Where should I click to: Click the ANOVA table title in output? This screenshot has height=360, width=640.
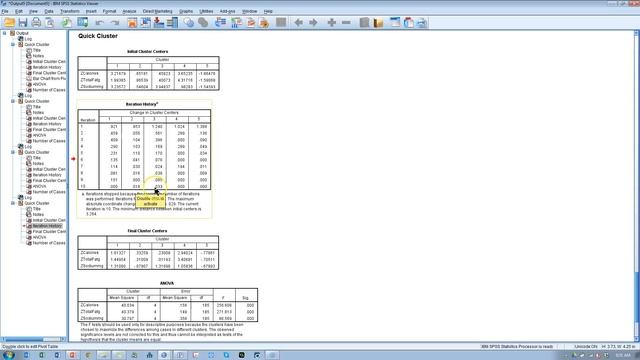[x=167, y=283]
